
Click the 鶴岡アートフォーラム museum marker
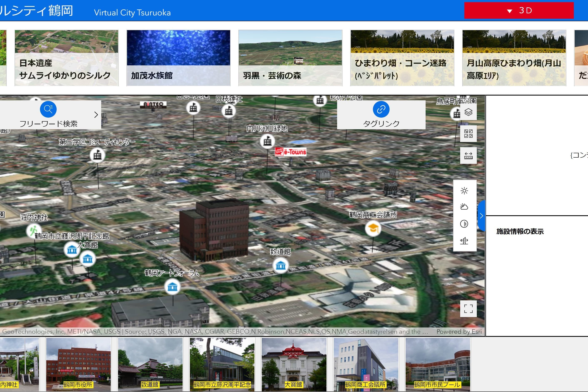(172, 287)
